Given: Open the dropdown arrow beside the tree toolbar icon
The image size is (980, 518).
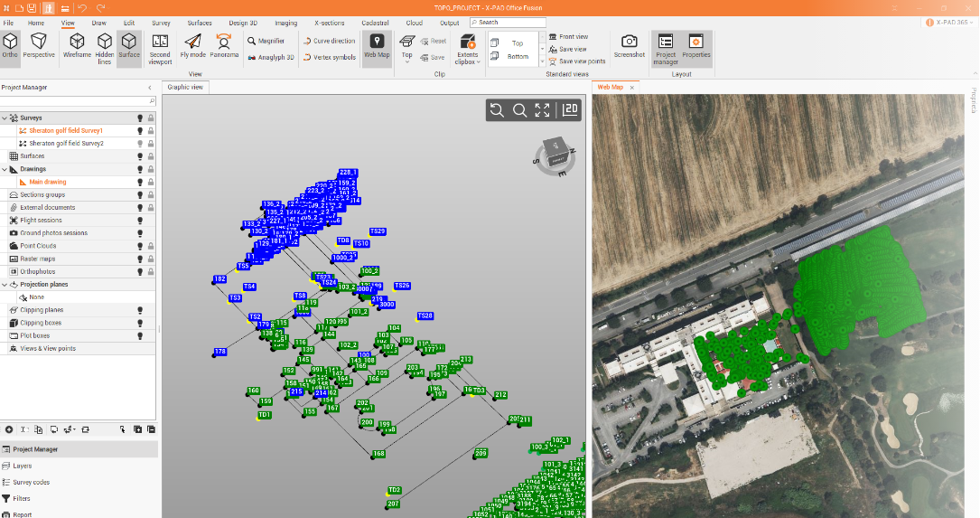Looking at the screenshot, I should [x=74, y=429].
